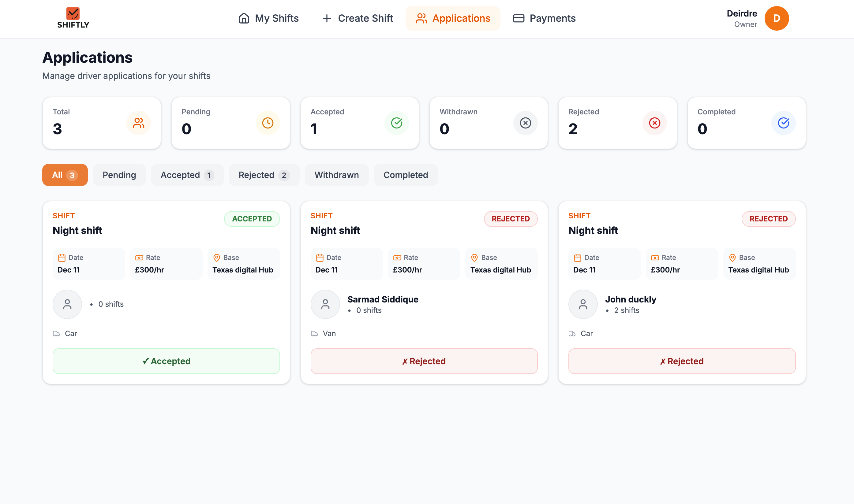The width and height of the screenshot is (854, 504).
Task: Click the rate icon in the accepted shift card
Action: coord(139,258)
